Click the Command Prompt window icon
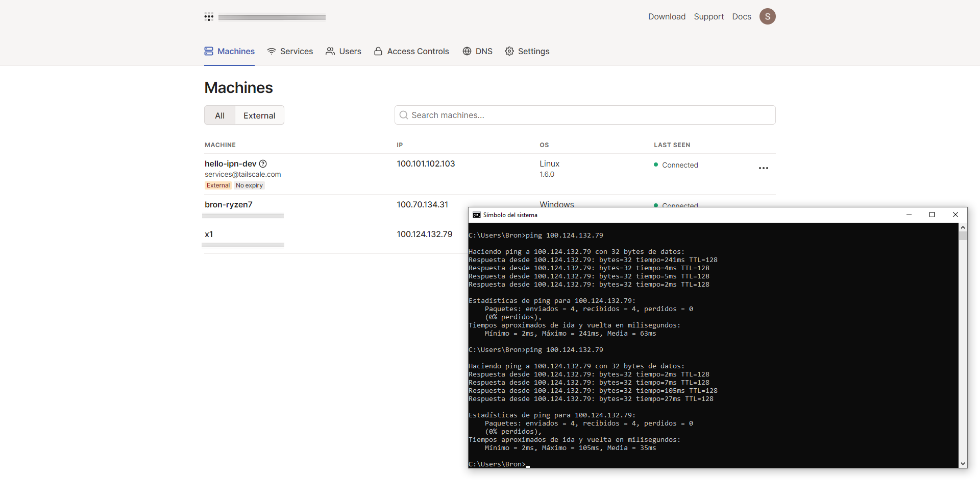This screenshot has height=495, width=980. click(x=476, y=215)
